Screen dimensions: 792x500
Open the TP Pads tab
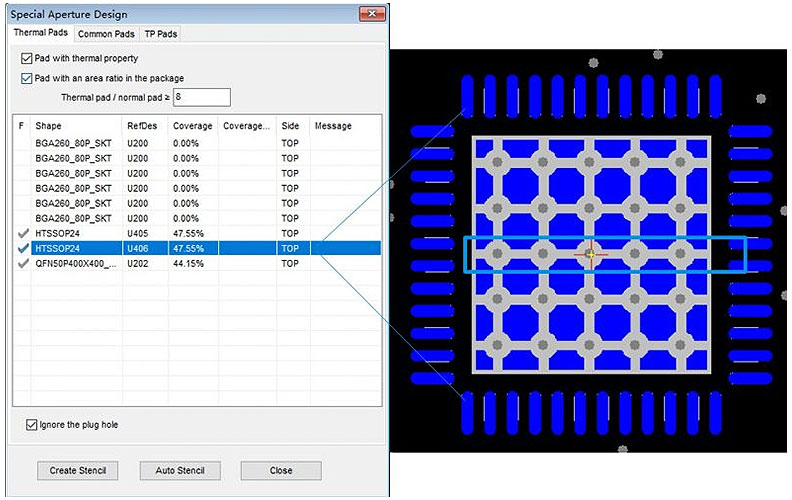click(x=161, y=34)
